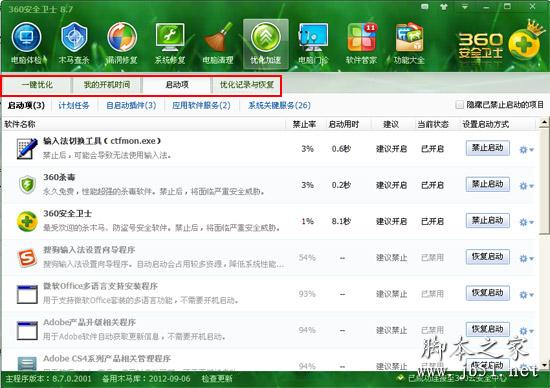Select 360杀毒 row name text
Screen dimensions: 550x388
click(59, 177)
